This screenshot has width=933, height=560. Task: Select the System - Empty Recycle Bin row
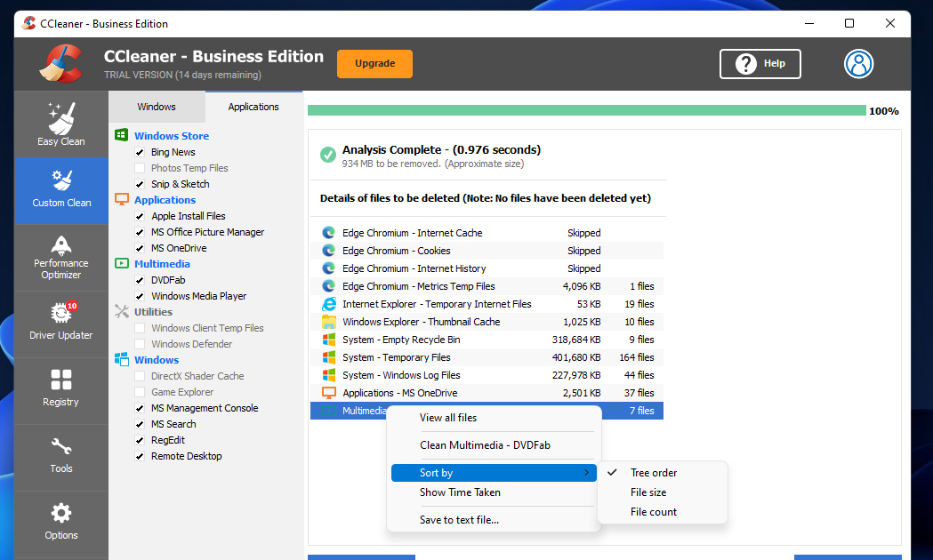pyautogui.click(x=487, y=340)
